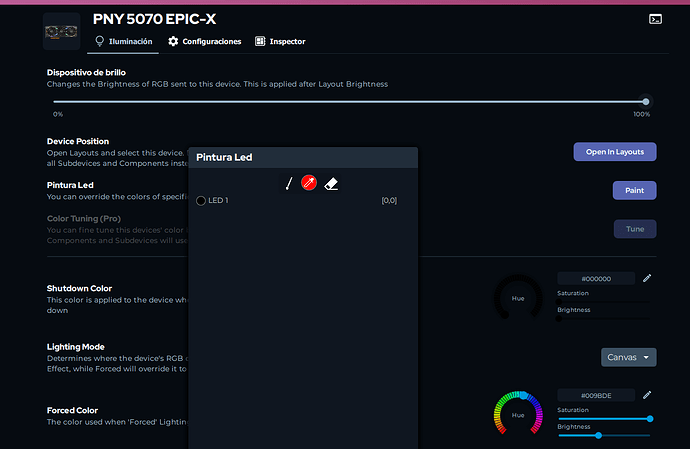Open the Canvas lighting mode dropdown
The width and height of the screenshot is (690, 449).
[x=628, y=357]
